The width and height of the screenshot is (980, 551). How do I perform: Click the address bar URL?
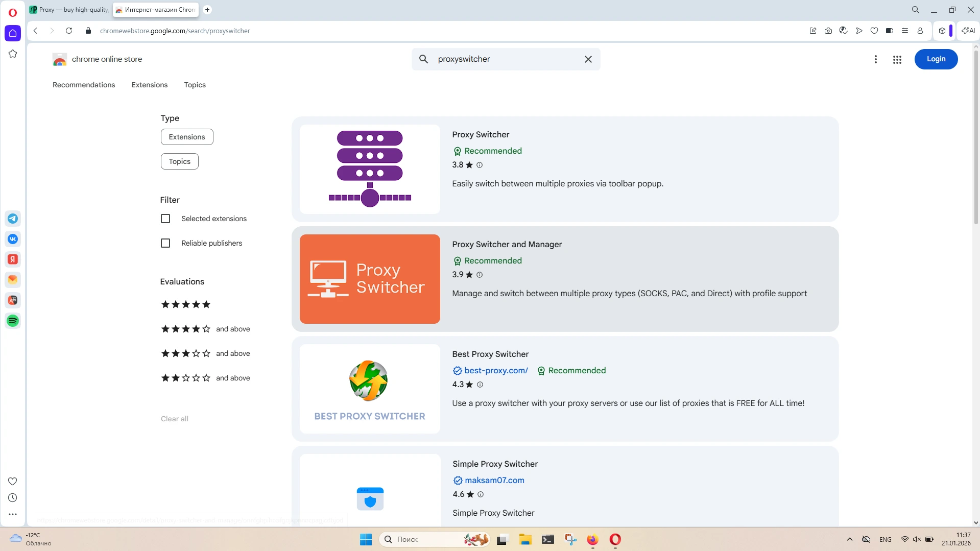click(x=175, y=31)
